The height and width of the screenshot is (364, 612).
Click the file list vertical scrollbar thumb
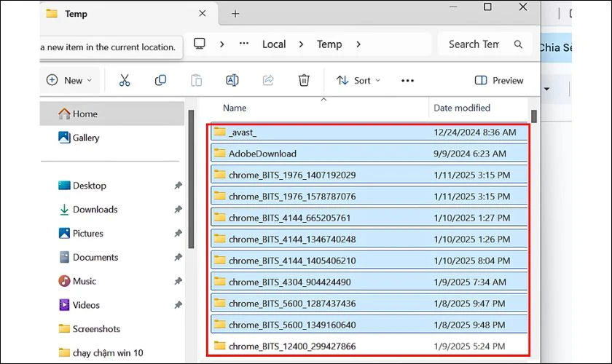534,116
